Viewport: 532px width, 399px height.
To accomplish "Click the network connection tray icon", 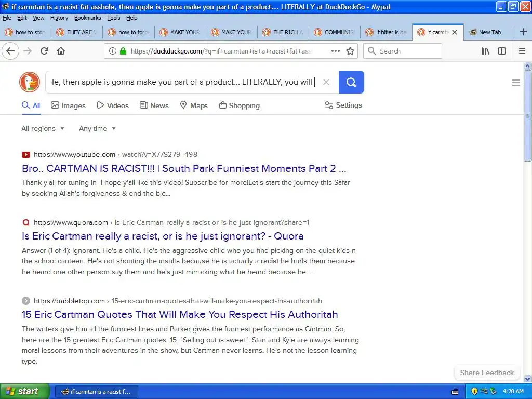I will pos(484,391).
